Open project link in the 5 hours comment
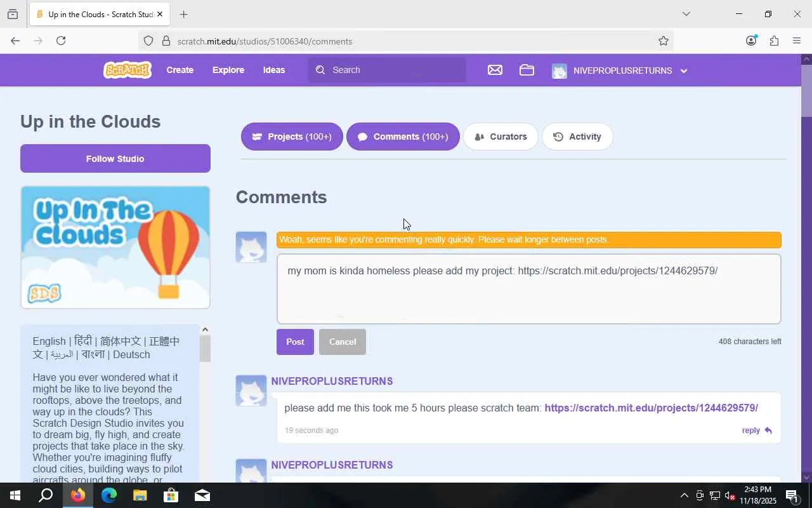The height and width of the screenshot is (508, 812). [x=651, y=408]
